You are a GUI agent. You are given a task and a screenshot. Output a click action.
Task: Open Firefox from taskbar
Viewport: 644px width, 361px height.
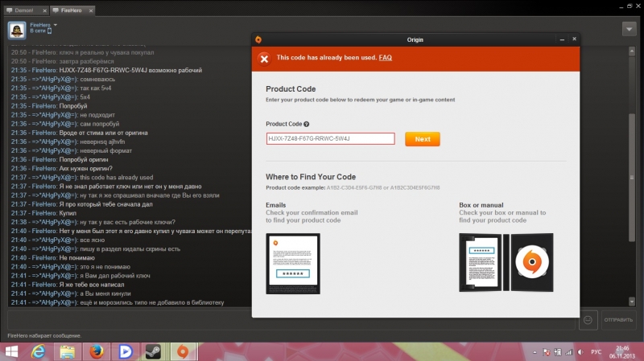(97, 352)
